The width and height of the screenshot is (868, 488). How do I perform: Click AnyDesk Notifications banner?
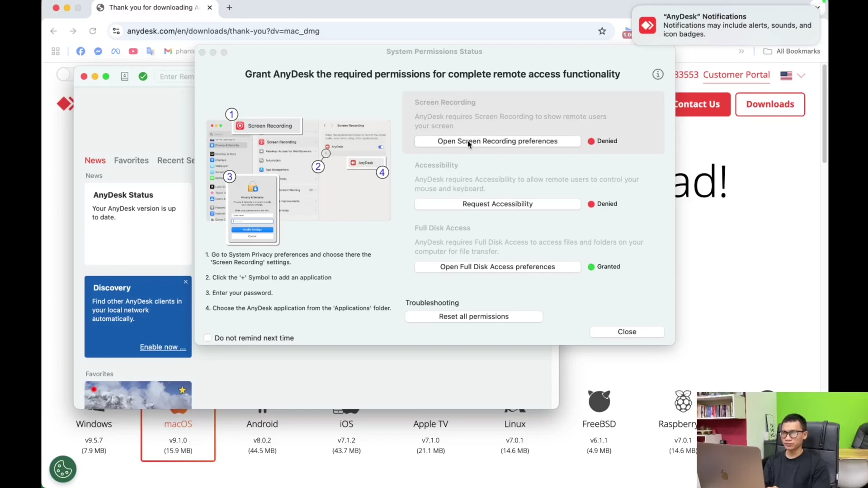click(x=726, y=25)
